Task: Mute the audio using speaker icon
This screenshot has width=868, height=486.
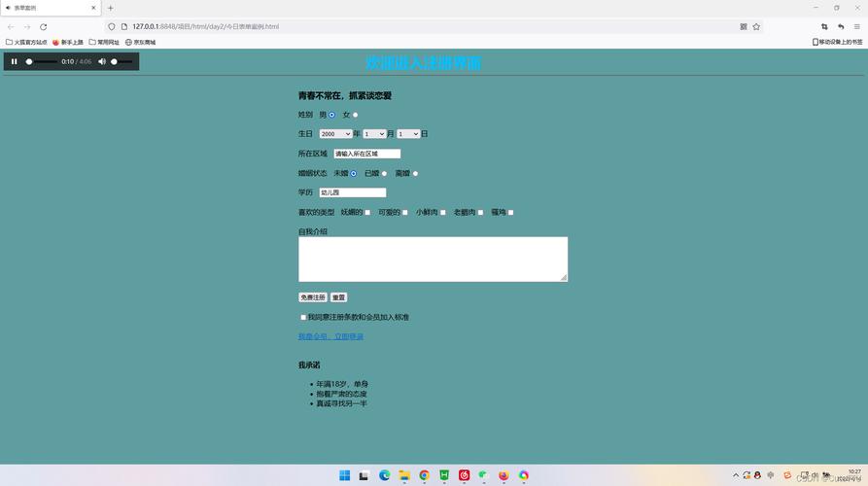Action: (102, 61)
